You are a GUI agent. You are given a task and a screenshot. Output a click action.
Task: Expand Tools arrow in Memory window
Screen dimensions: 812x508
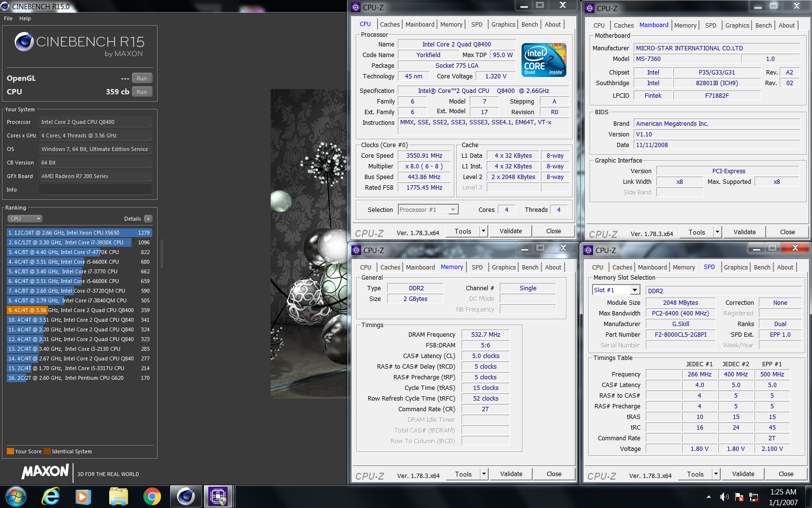[x=484, y=474]
